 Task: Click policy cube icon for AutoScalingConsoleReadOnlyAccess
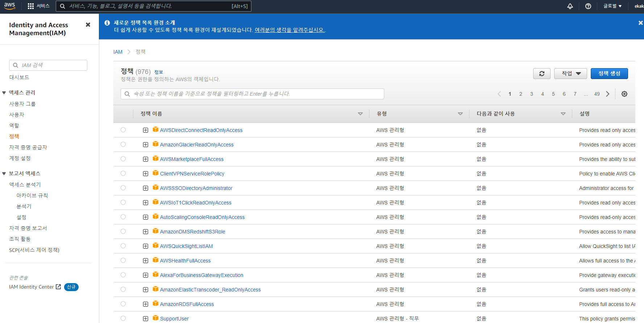coord(156,216)
